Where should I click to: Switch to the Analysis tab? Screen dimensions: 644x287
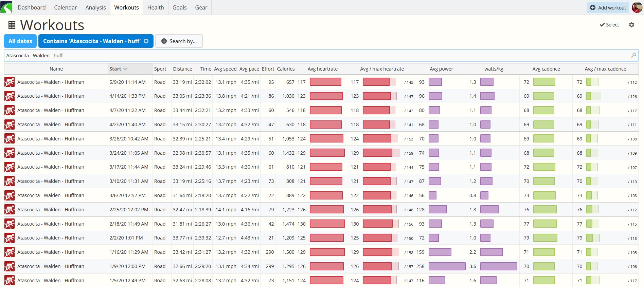(95, 7)
